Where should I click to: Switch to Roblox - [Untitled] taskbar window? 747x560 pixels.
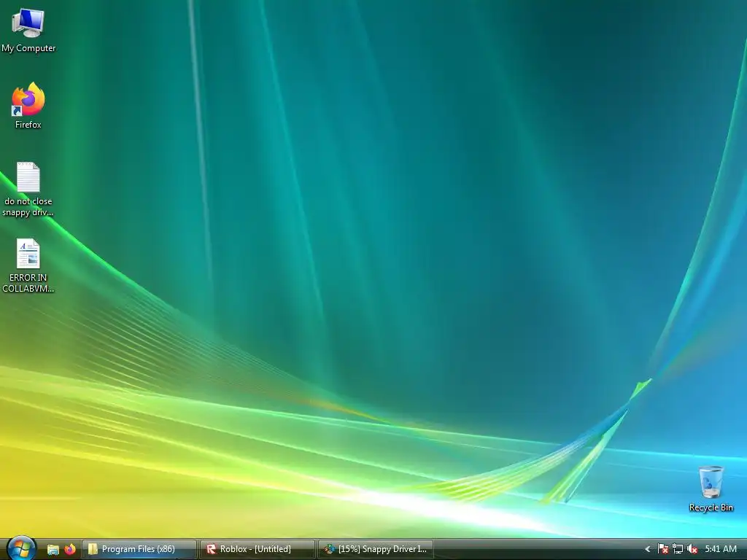(258, 549)
